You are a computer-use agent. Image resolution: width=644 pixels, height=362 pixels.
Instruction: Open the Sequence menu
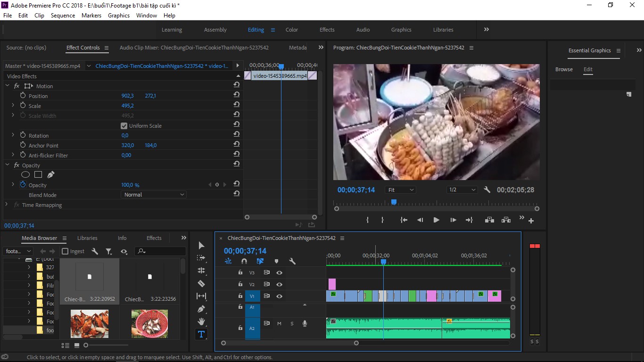click(x=63, y=16)
